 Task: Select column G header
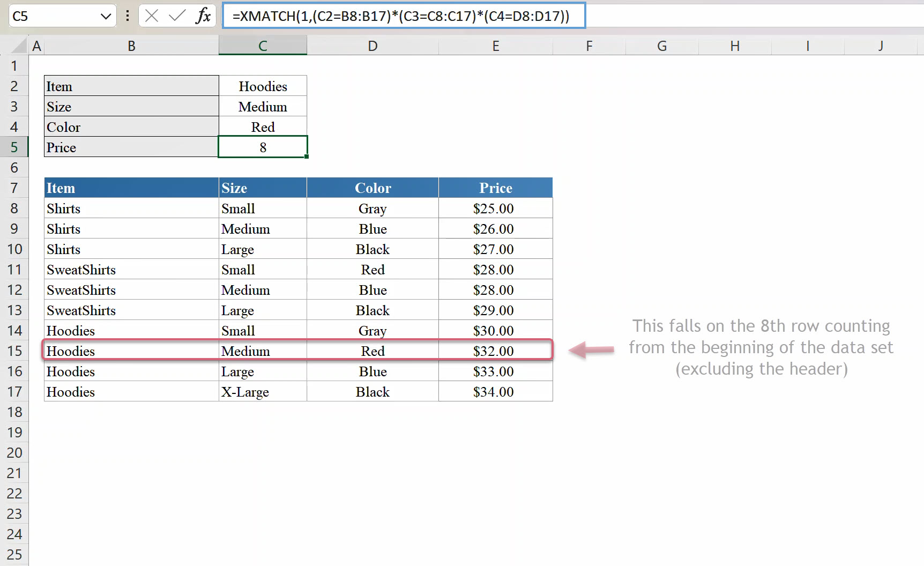pos(662,46)
